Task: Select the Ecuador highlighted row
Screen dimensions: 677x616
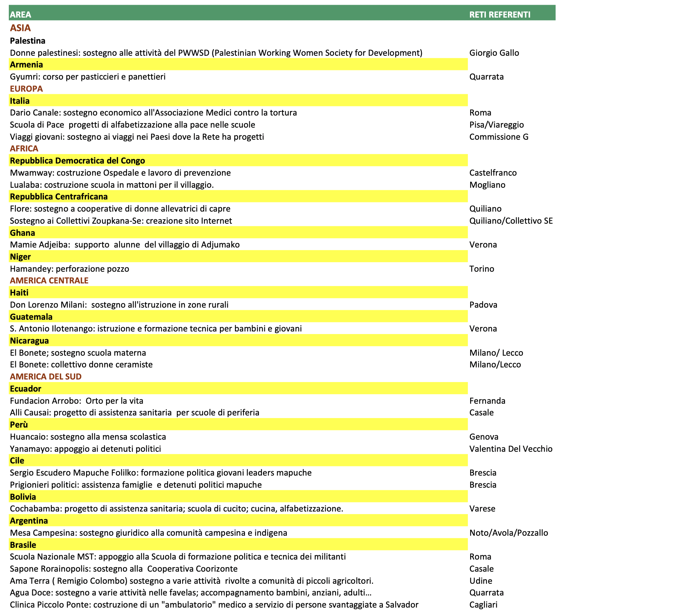Action: (238, 389)
